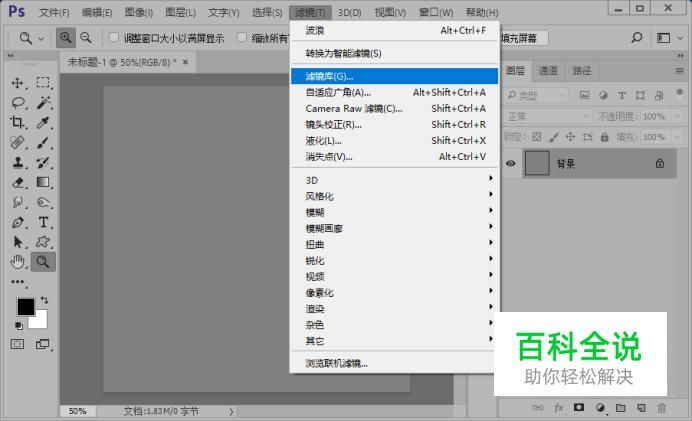Open the extra tools ellipsis
The height and width of the screenshot is (421, 692).
point(18,282)
